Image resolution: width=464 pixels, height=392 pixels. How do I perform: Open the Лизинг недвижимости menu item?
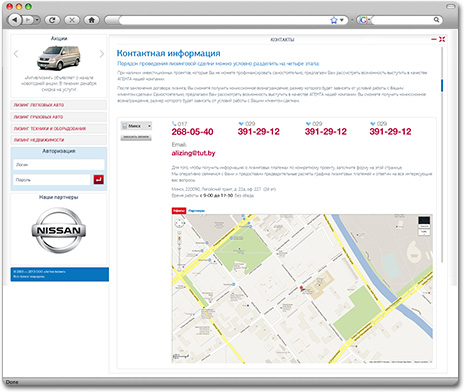coord(59,140)
